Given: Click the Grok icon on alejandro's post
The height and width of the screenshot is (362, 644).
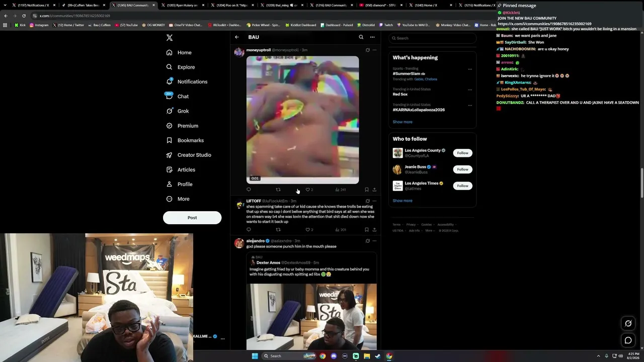Looking at the screenshot, I should click(368, 241).
